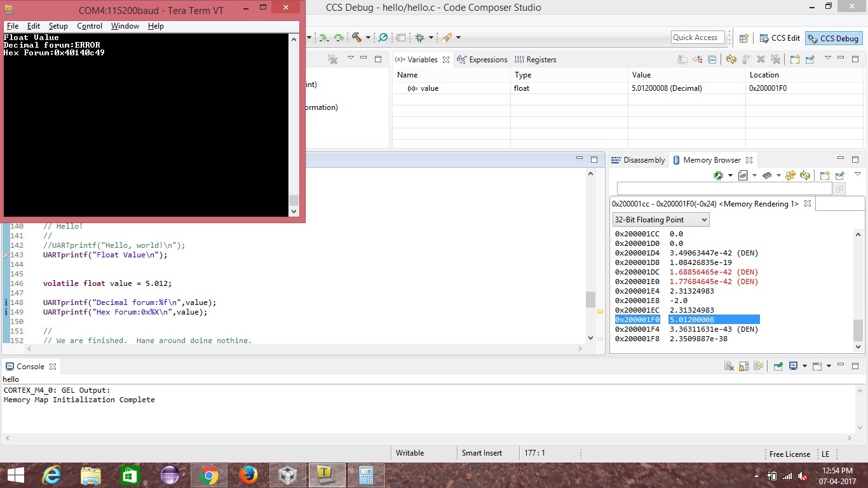Open the Load Memory chip dropdown arrow
This screenshot has height=488, width=868.
tap(778, 175)
